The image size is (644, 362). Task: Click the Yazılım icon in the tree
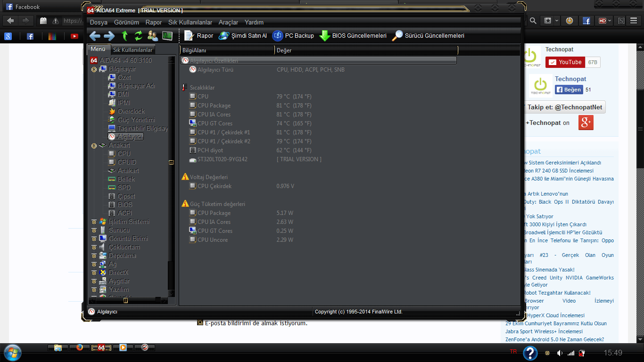pos(103,290)
